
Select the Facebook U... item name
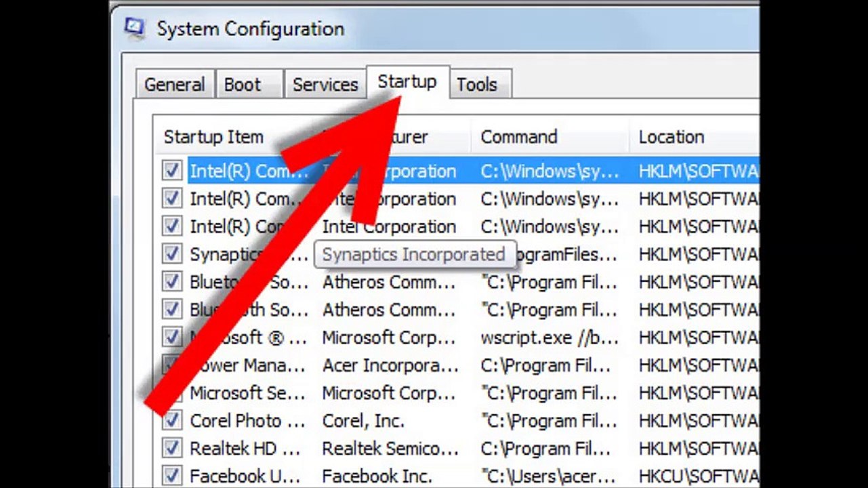pos(245,476)
